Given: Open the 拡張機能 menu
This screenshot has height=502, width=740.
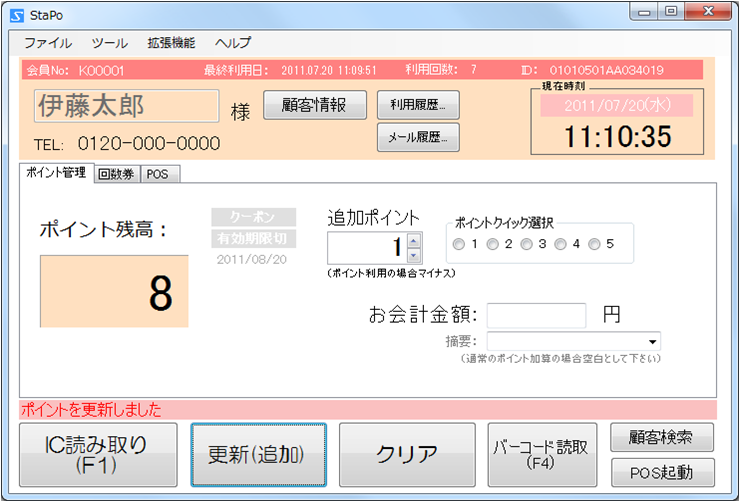Looking at the screenshot, I should click(171, 43).
